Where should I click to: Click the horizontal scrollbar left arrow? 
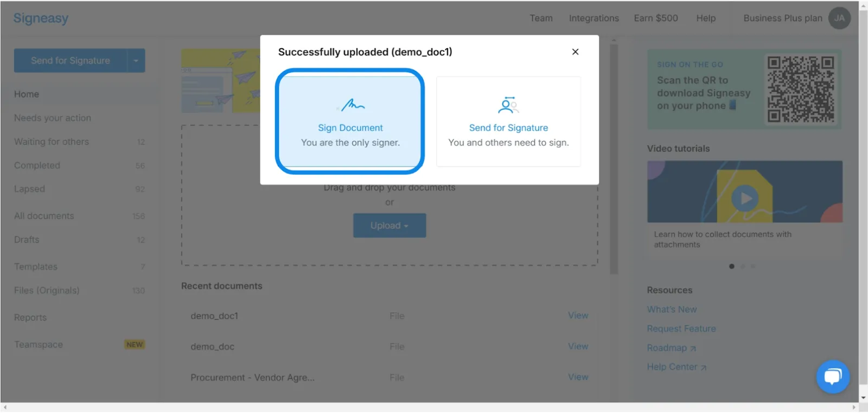(5, 407)
